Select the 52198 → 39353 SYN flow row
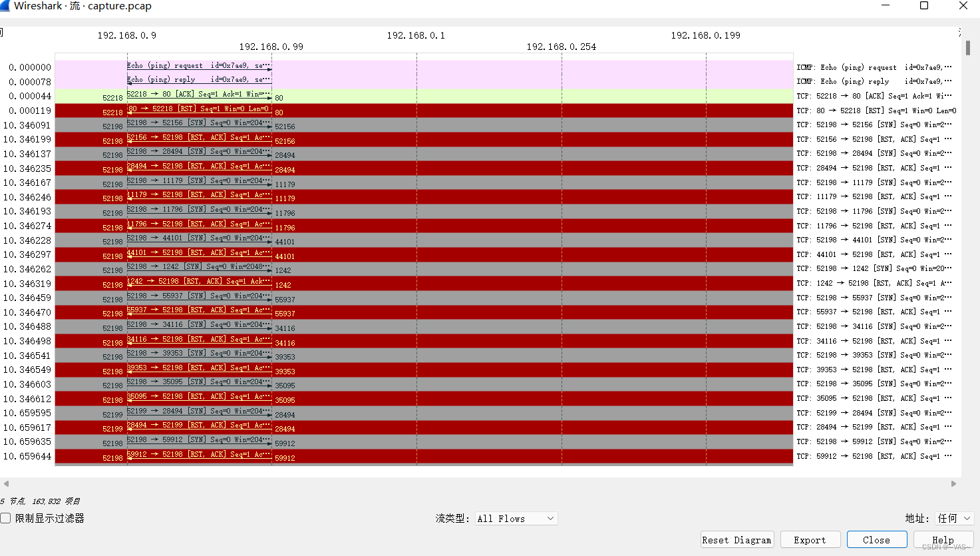Screen dimensions: 980x556 point(424,356)
